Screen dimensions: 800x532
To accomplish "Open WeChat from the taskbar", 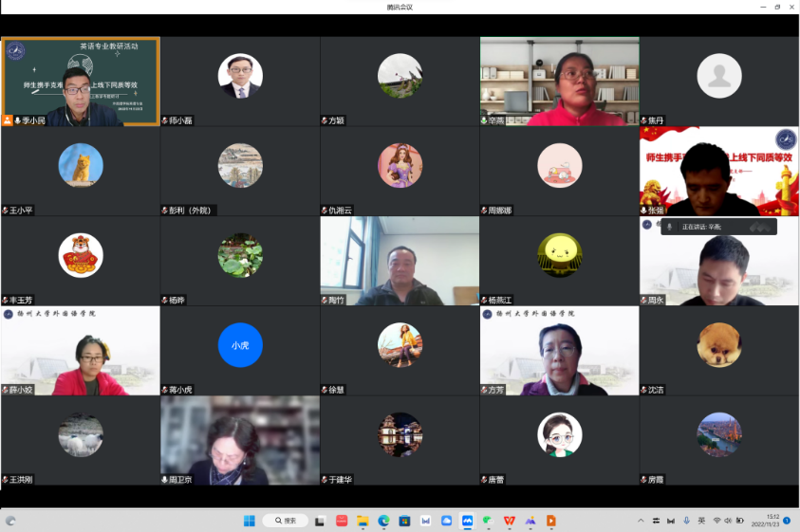I will [488, 521].
